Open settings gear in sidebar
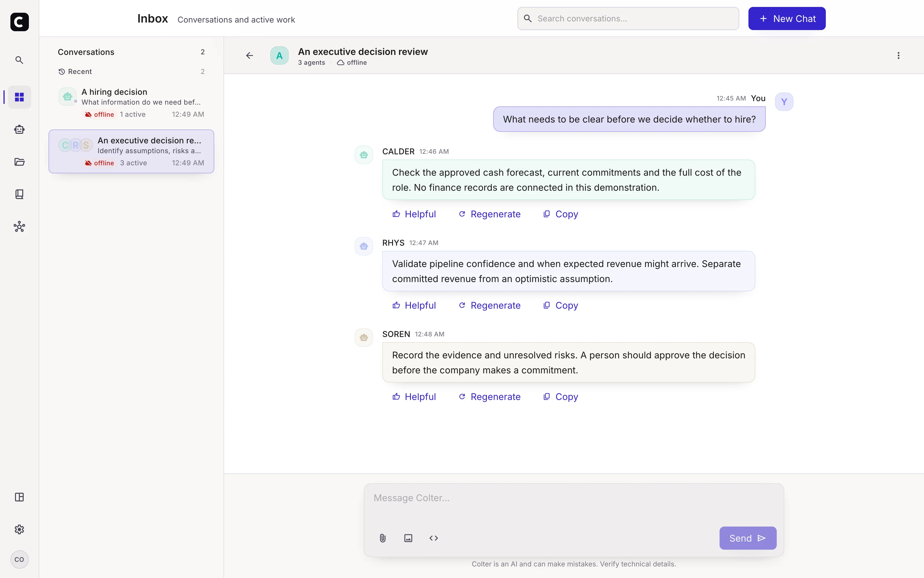The image size is (924, 578). (19, 529)
